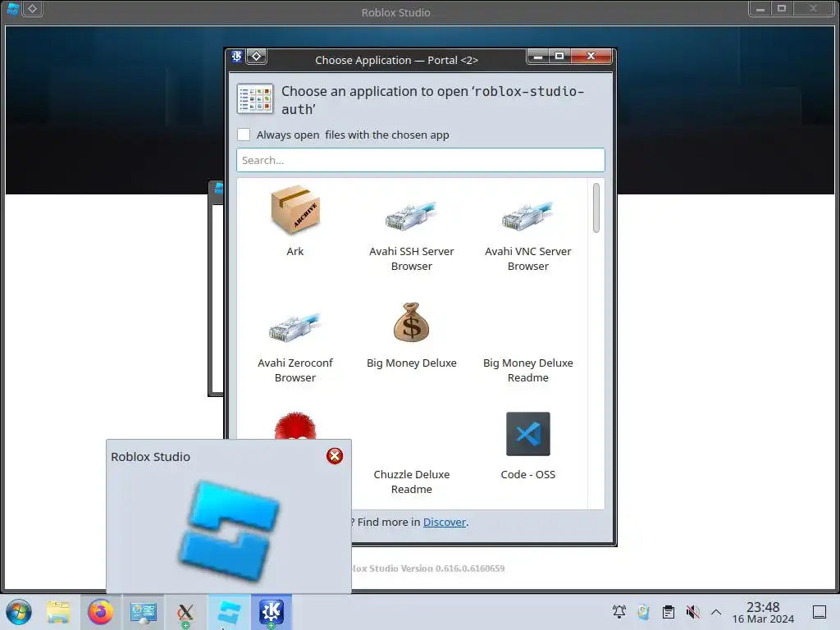Select Big Money Deluxe money bag icon
Viewport: 840px width, 630px height.
pos(411,322)
